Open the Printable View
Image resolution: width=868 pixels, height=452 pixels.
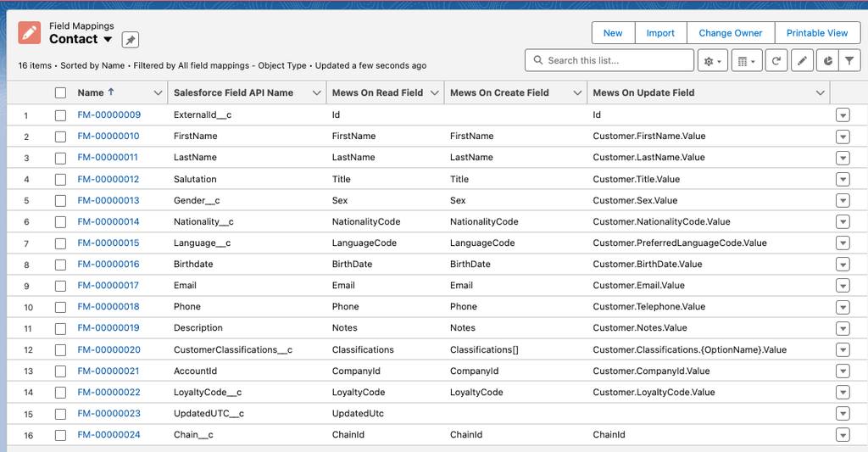(817, 33)
